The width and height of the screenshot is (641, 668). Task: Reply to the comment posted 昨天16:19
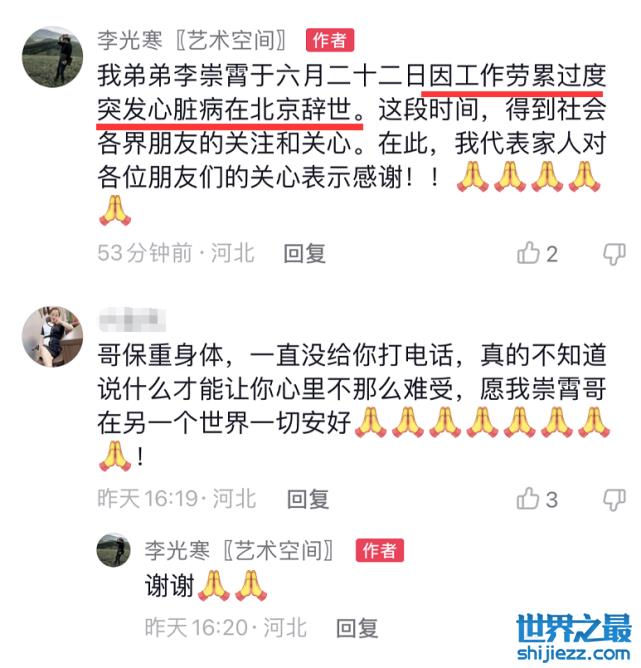308,499
